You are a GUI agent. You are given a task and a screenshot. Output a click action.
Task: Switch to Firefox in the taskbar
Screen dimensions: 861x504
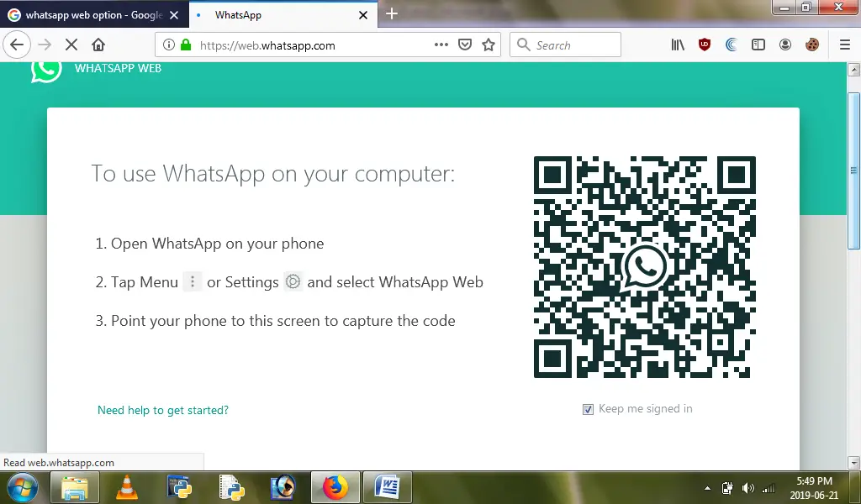[x=335, y=487]
